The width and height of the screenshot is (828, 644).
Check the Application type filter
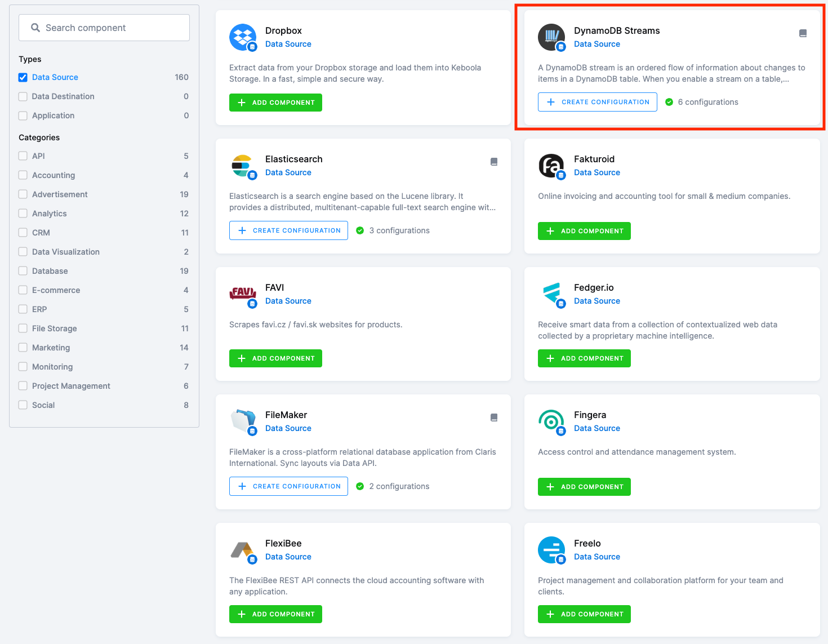[23, 116]
